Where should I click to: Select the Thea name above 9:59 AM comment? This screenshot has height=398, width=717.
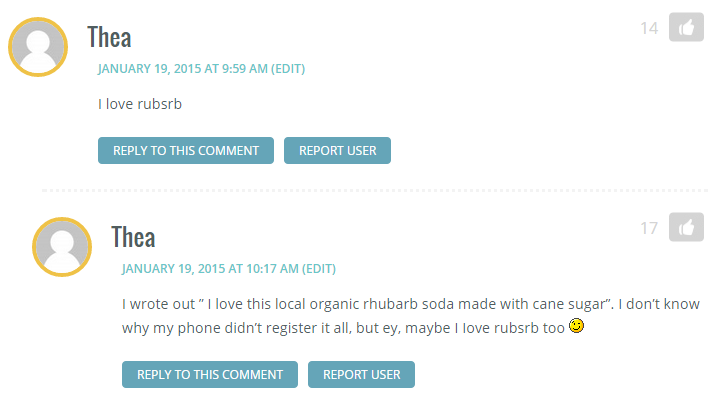click(109, 37)
